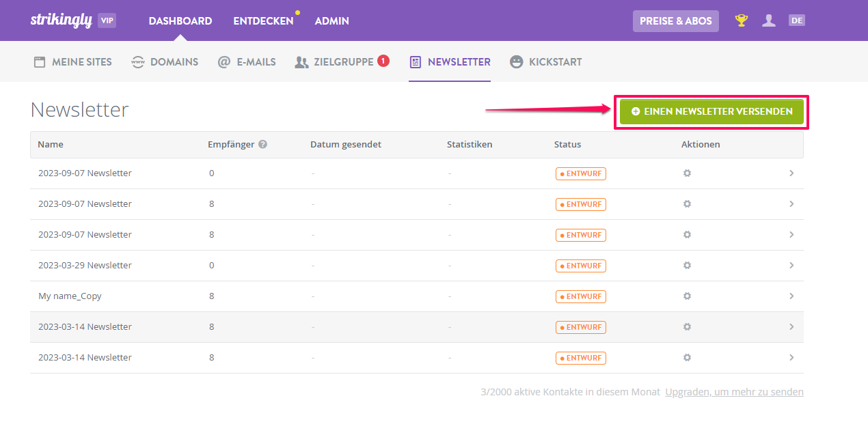868x437 pixels.
Task: Open the 2023-03-29 Newsletter entry
Action: coord(85,266)
